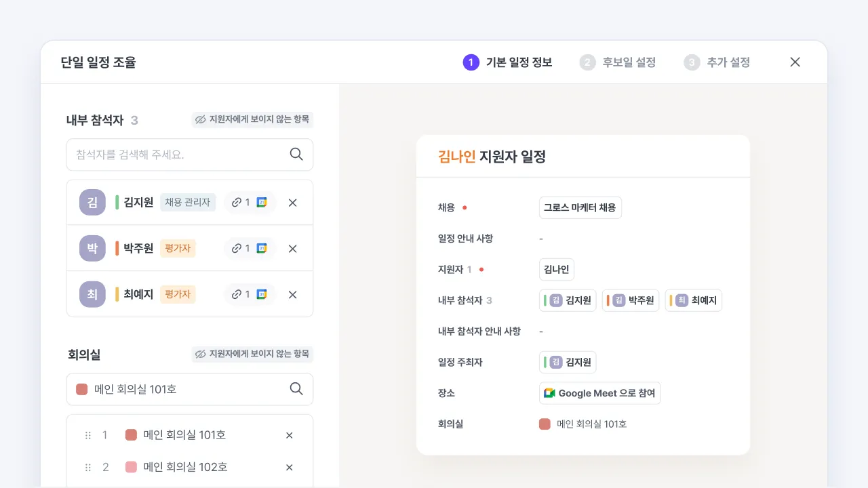The width and height of the screenshot is (868, 488).
Task: Click 내부 참석자 안내 사항 label
Action: point(479,331)
